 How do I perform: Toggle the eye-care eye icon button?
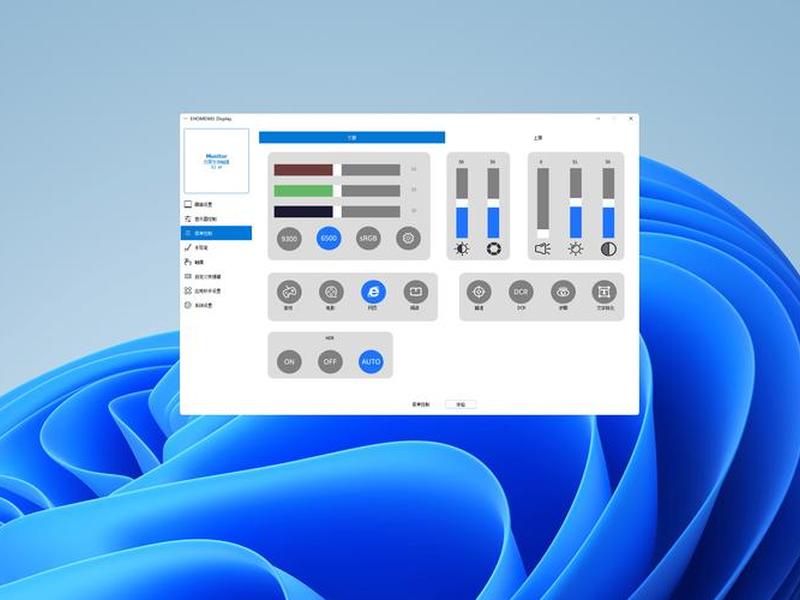click(563, 292)
